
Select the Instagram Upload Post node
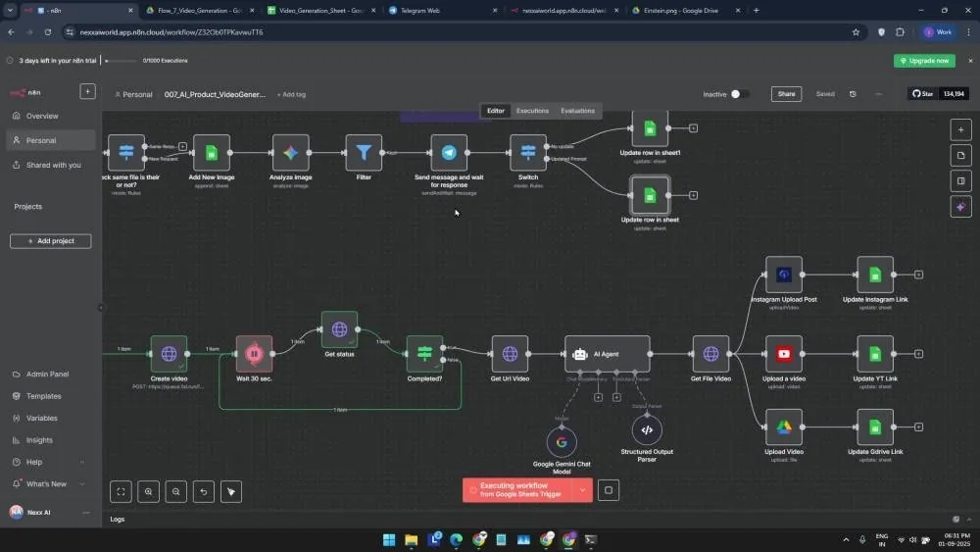click(x=784, y=275)
